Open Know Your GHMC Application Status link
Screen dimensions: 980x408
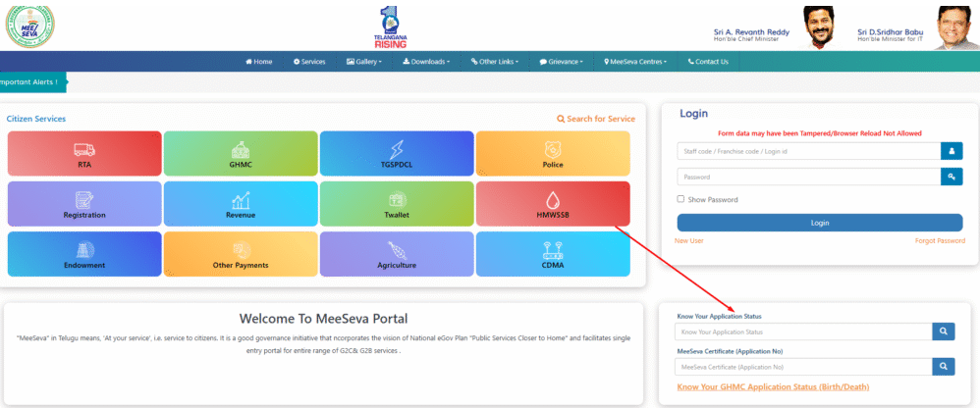(773, 387)
